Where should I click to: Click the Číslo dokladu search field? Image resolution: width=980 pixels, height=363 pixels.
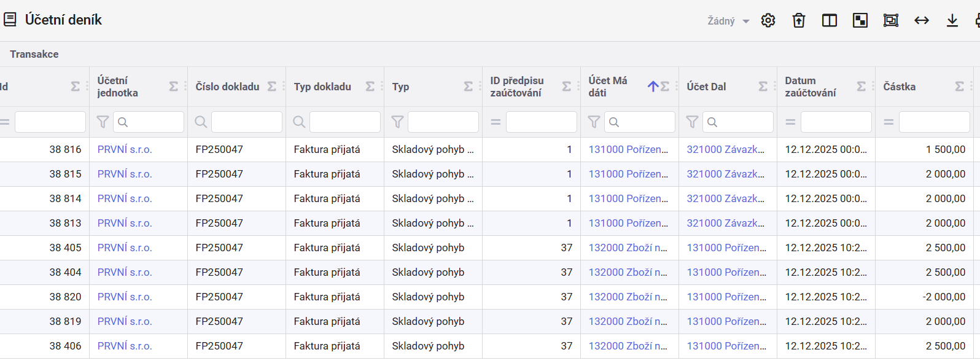pos(246,122)
